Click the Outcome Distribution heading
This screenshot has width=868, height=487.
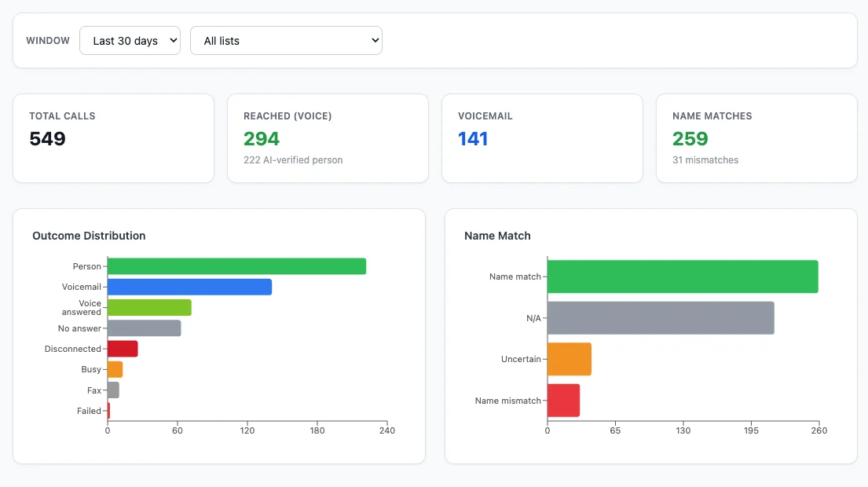click(89, 236)
